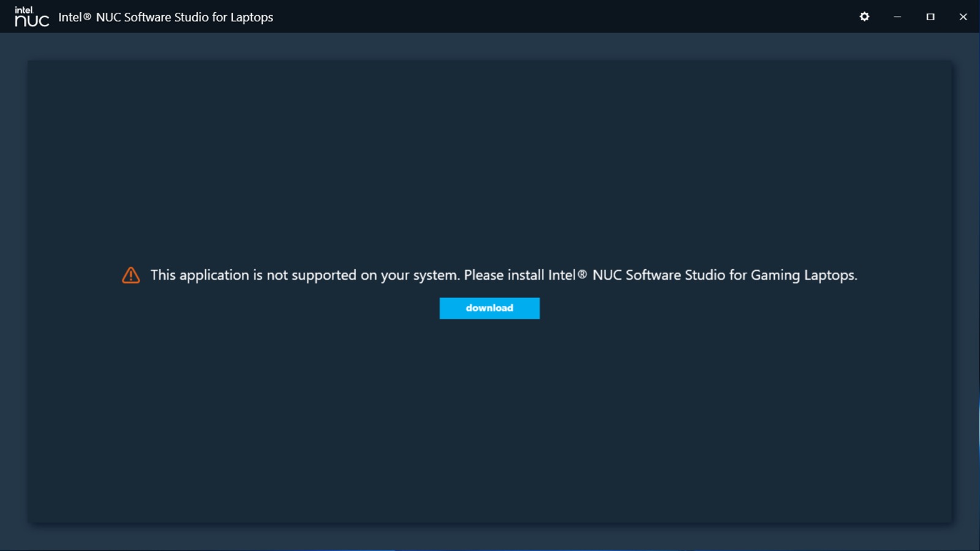Click the Intel NUC logo
This screenshot has height=551, width=980.
[x=31, y=17]
